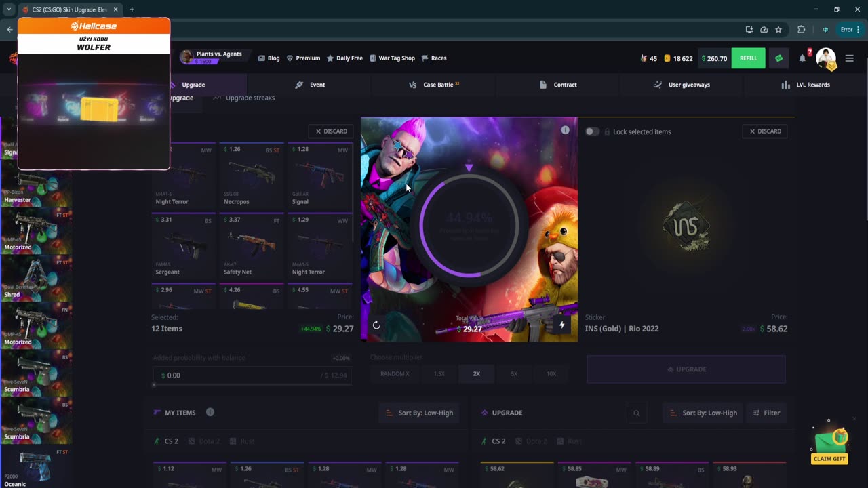The image size is (868, 488).
Task: Open a new browser tab
Action: 132,9
